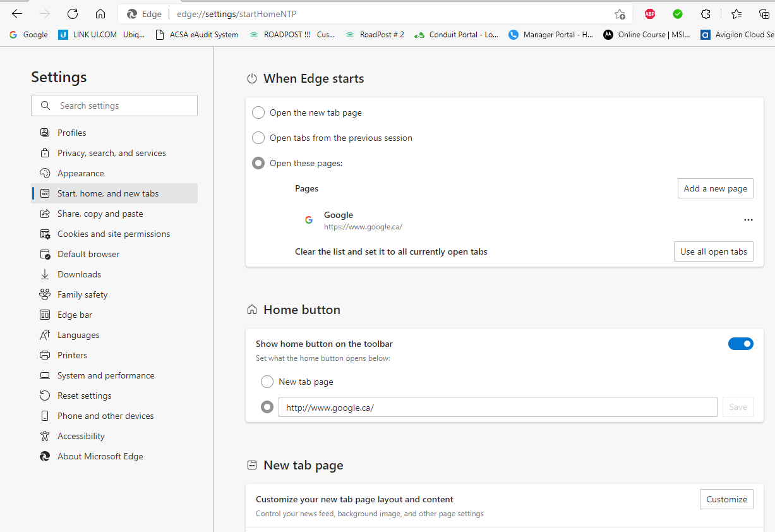Go to Downloads settings
Viewport: 775px width, 532px height.
pos(78,274)
